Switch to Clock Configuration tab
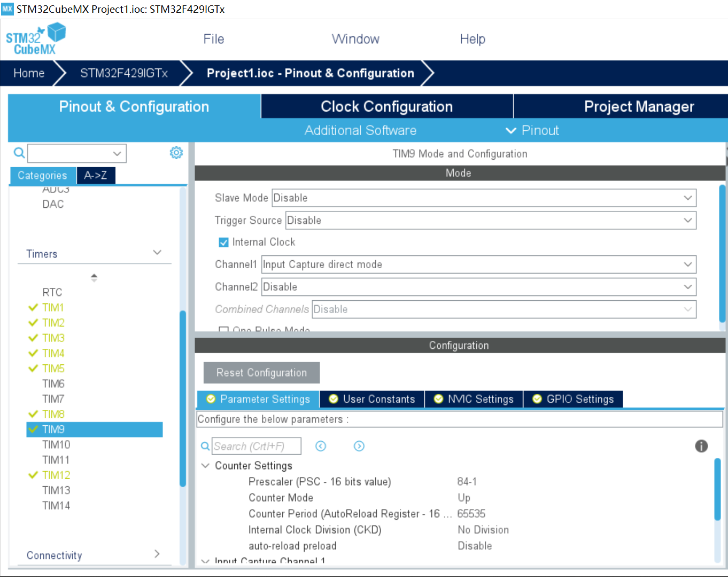728x577 pixels. pyautogui.click(x=387, y=106)
